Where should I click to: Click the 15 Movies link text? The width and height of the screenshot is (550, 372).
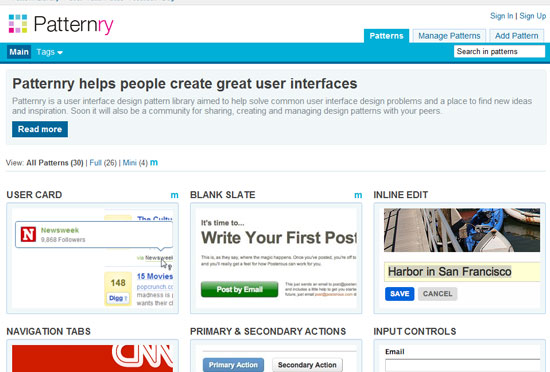coord(155,276)
